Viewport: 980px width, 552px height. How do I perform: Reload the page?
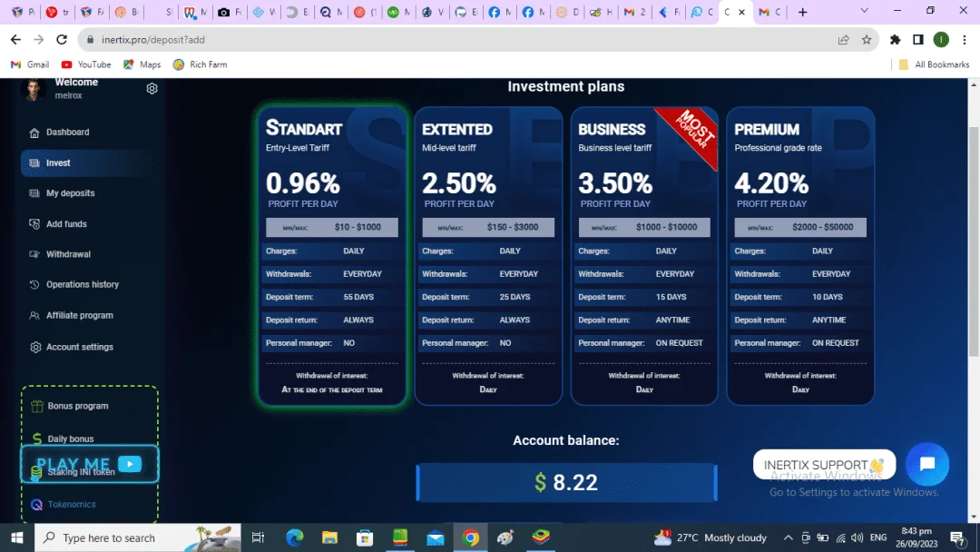(62, 39)
